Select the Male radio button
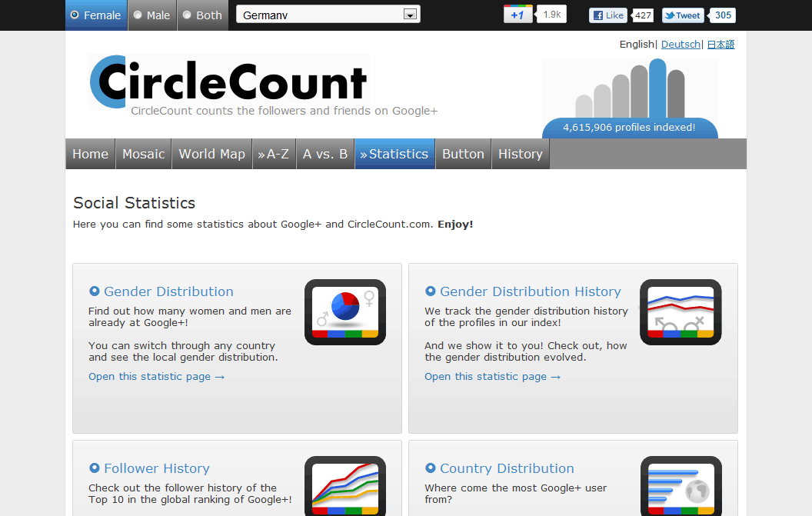The height and width of the screenshot is (516, 812). tap(138, 15)
